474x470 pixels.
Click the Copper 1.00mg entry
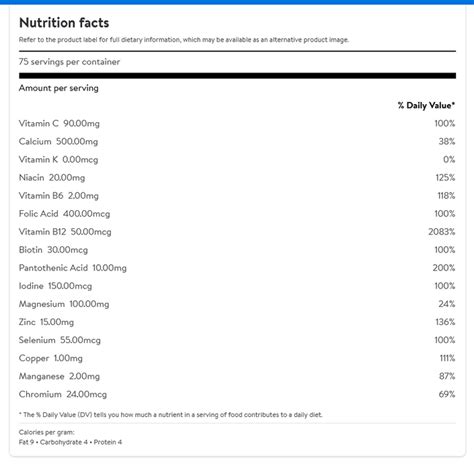(x=51, y=358)
